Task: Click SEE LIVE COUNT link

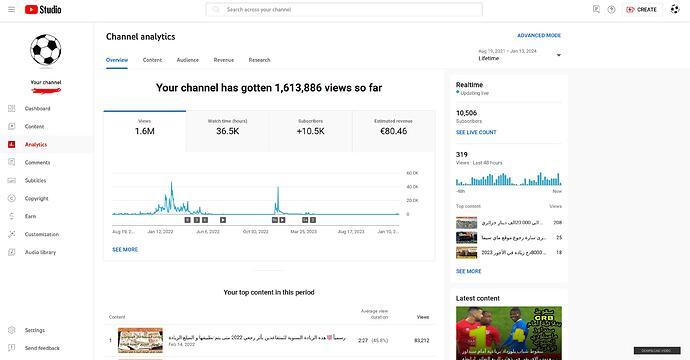Action: click(x=476, y=132)
